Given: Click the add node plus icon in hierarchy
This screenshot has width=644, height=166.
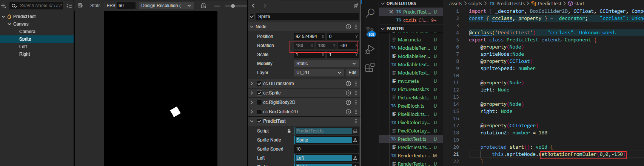Looking at the screenshot, I should (x=3, y=6).
